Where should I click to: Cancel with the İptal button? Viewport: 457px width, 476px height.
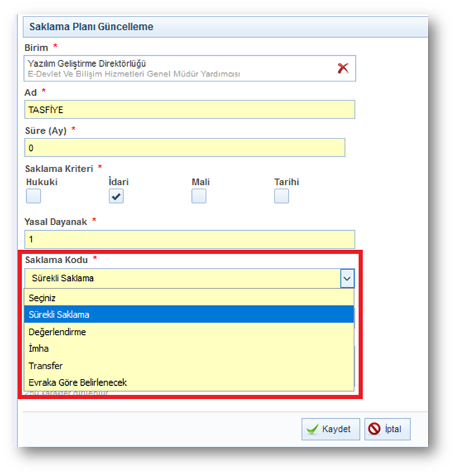coord(387,429)
